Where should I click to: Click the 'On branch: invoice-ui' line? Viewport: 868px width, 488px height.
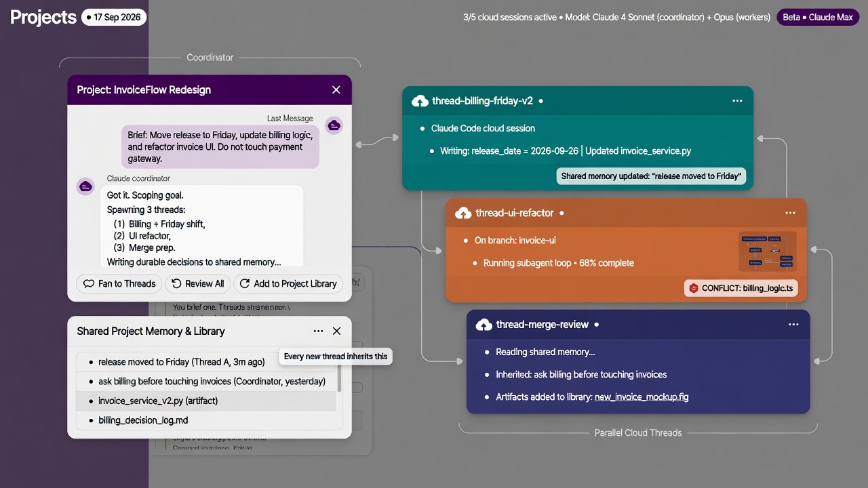pos(515,241)
